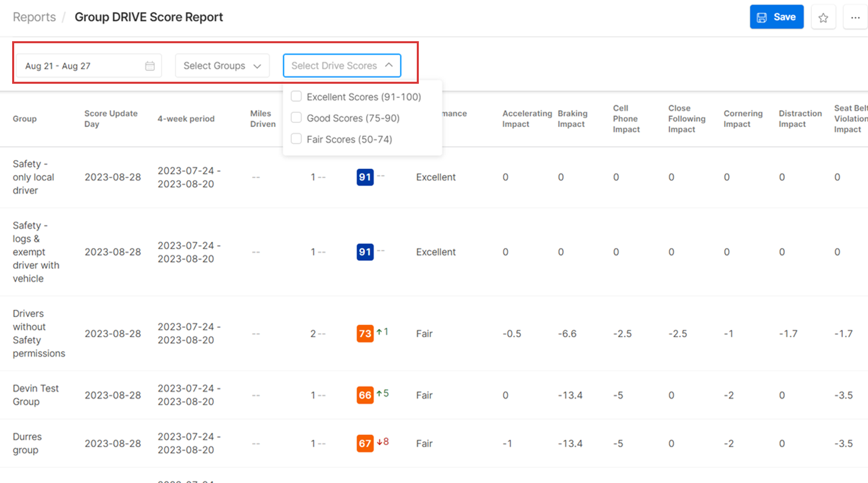Check the Excellent Scores (91-100) checkbox
868x483 pixels.
coord(296,97)
